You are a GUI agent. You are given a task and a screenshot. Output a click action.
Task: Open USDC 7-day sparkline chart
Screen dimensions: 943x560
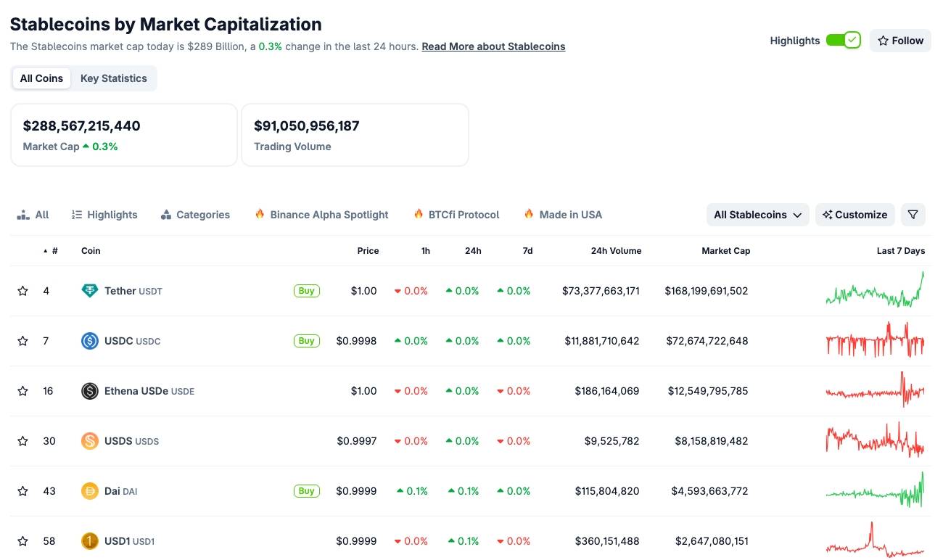(875, 340)
